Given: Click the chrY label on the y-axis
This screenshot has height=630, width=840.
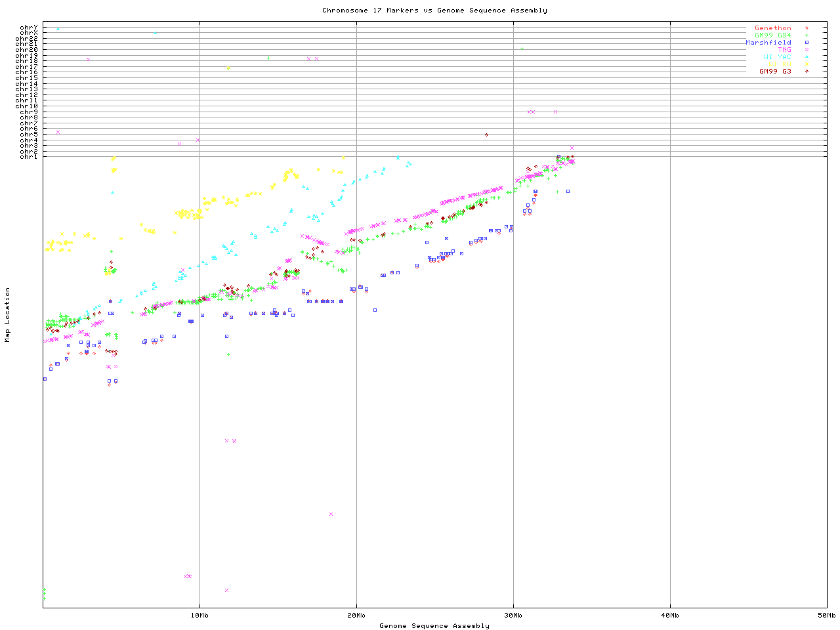Looking at the screenshot, I should (x=29, y=28).
